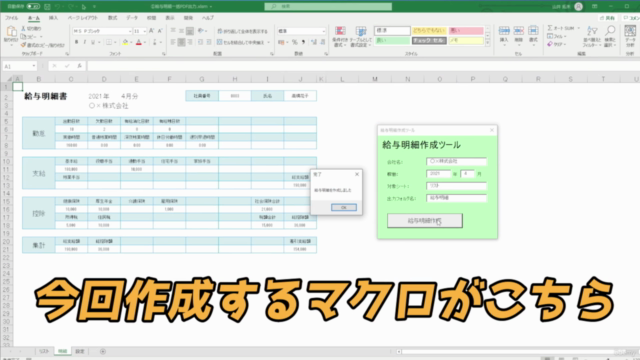Toggle the AutoSave switch
This screenshot has height=360, width=640.
[x=33, y=7]
